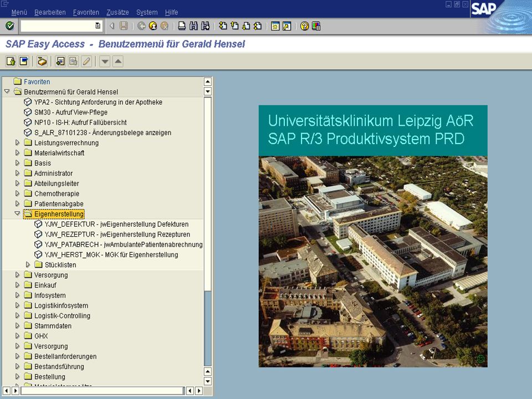Screen dimensions: 532x399
Task: Open the Zusätze menu
Action: click(x=117, y=12)
